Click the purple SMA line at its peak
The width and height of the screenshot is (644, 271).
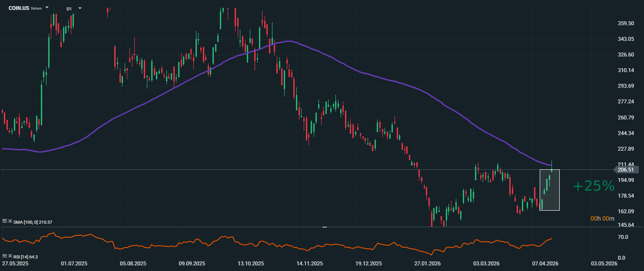(x=289, y=41)
